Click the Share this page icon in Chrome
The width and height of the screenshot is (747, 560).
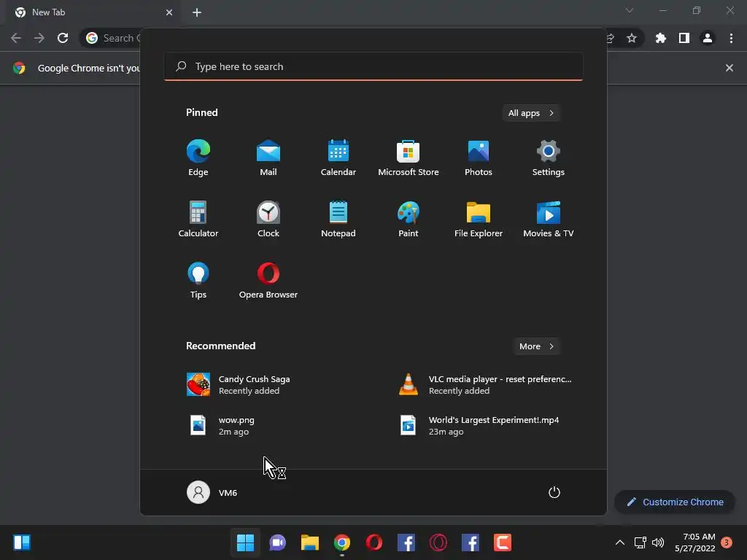coord(611,38)
